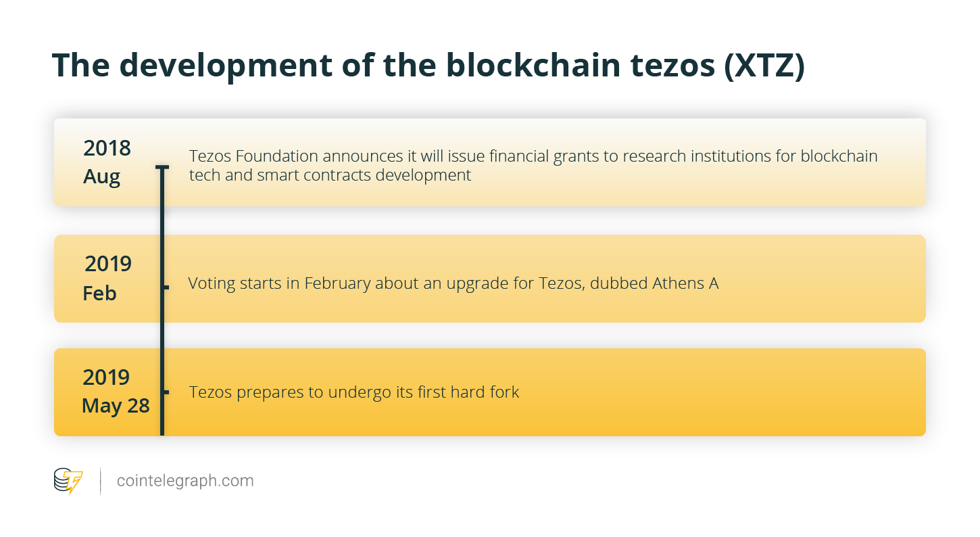Image resolution: width=980 pixels, height=537 pixels.
Task: Open the cointelegraph.com link
Action: pyautogui.click(x=185, y=481)
